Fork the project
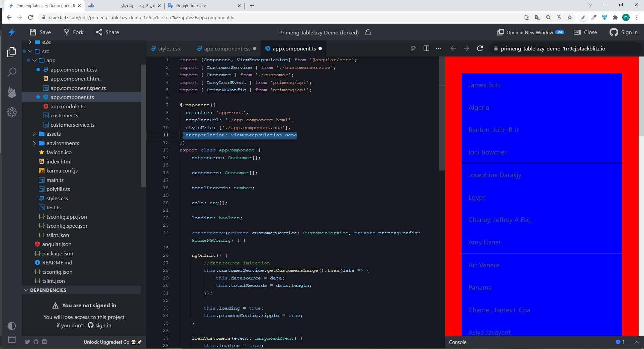The height and width of the screenshot is (349, 644). click(74, 32)
